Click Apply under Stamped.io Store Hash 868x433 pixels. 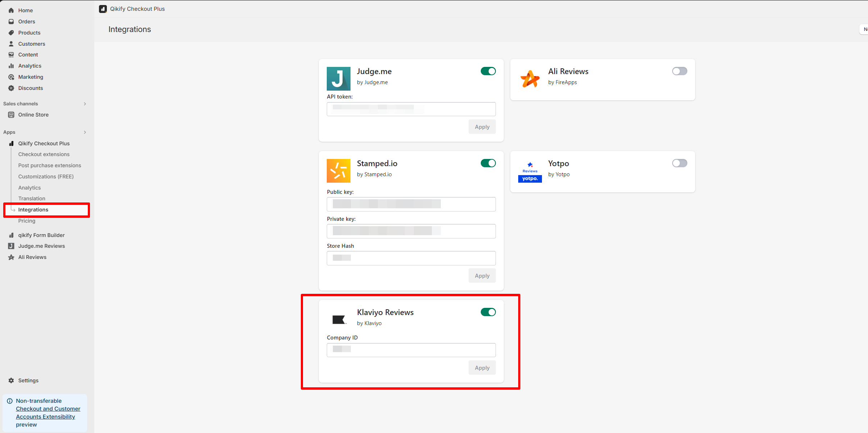(482, 276)
